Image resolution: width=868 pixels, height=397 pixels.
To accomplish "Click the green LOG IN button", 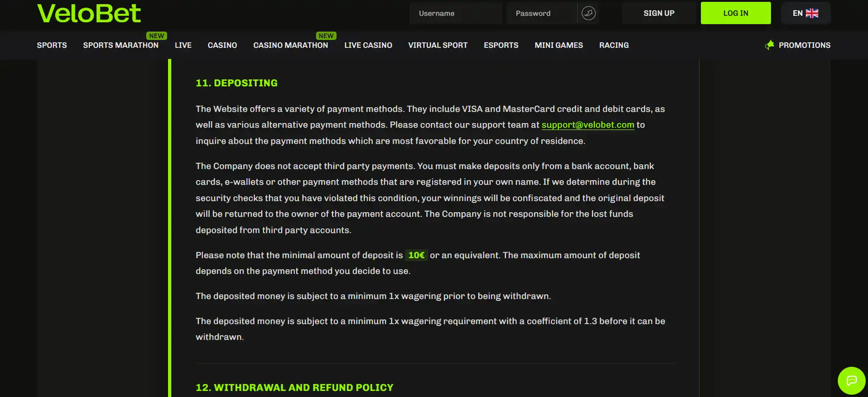I will click(x=736, y=13).
